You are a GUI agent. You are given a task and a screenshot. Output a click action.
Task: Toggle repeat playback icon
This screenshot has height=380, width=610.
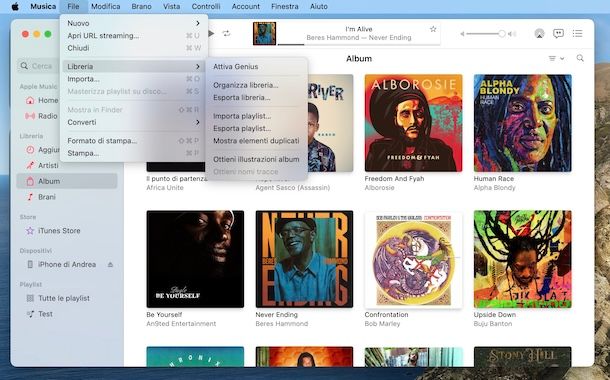pos(226,33)
